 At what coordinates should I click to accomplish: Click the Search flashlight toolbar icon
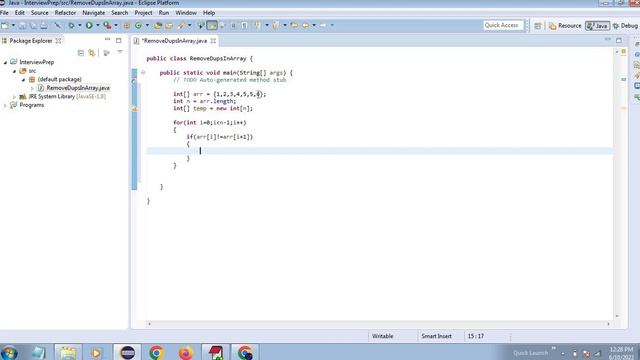point(181,25)
